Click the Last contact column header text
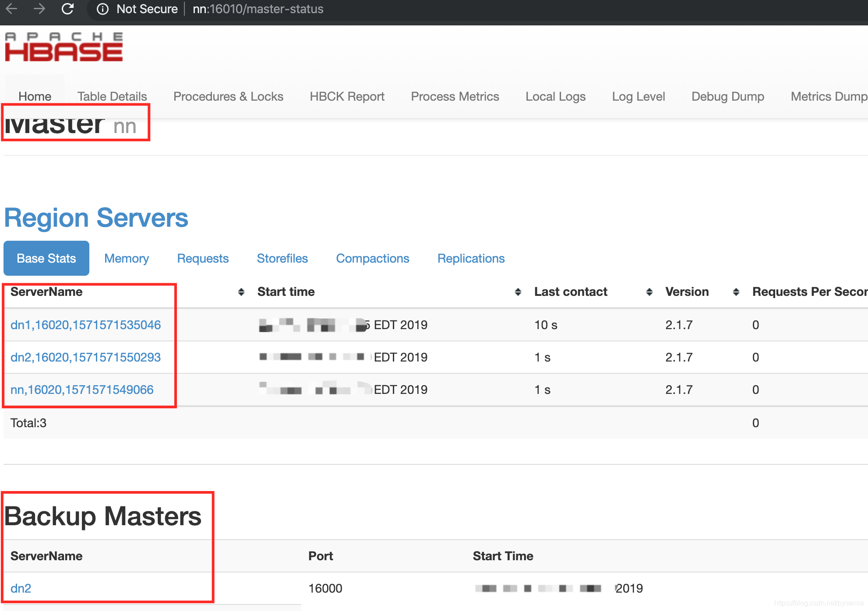 pyautogui.click(x=571, y=292)
